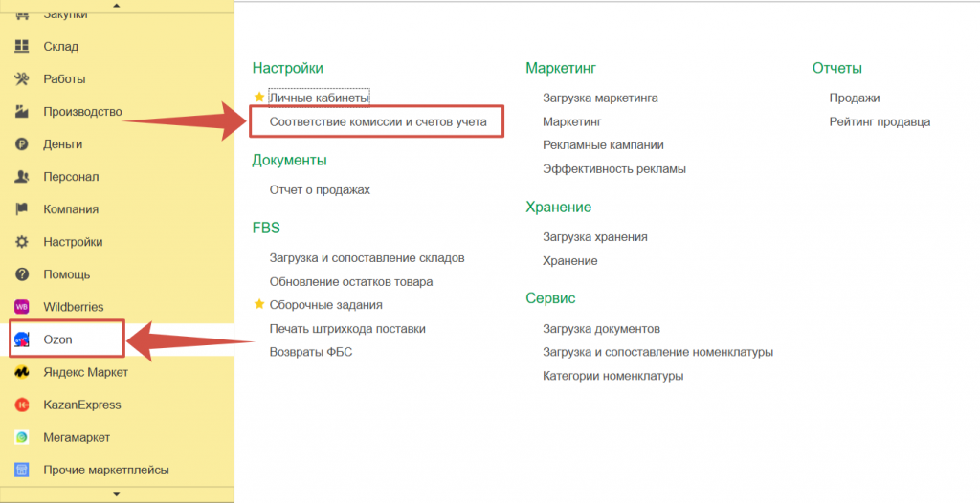This screenshot has width=980, height=503.
Task: Open Соответствие комиссии и счетов учета
Action: pos(378,122)
